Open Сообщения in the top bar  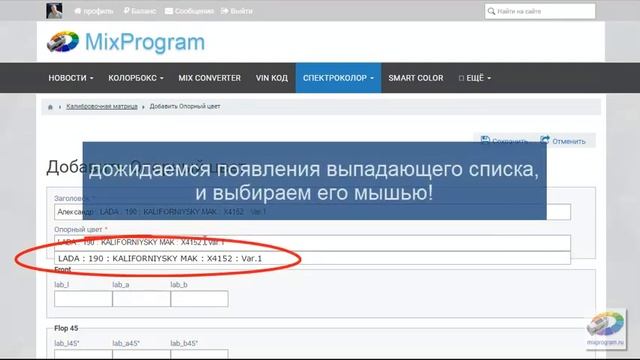point(189,11)
